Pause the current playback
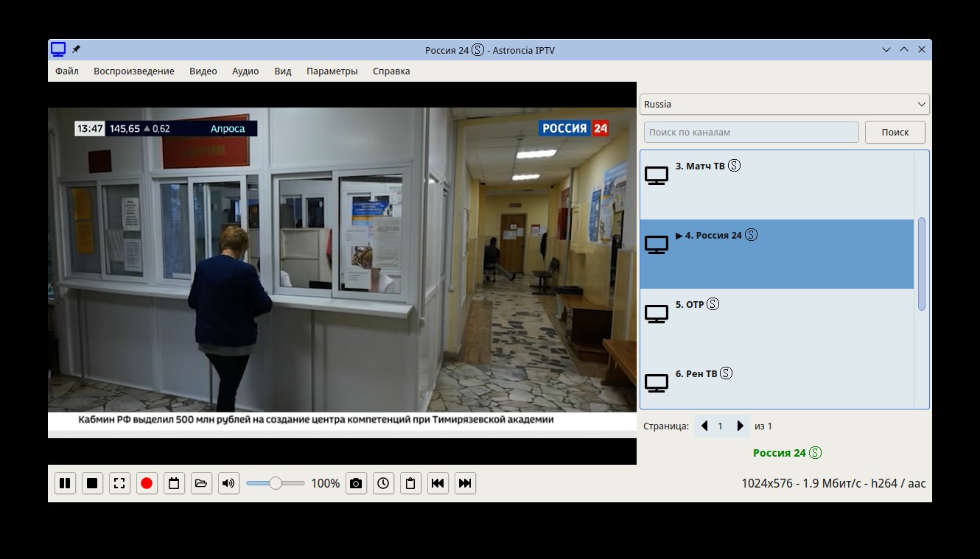980x559 pixels. [x=65, y=483]
